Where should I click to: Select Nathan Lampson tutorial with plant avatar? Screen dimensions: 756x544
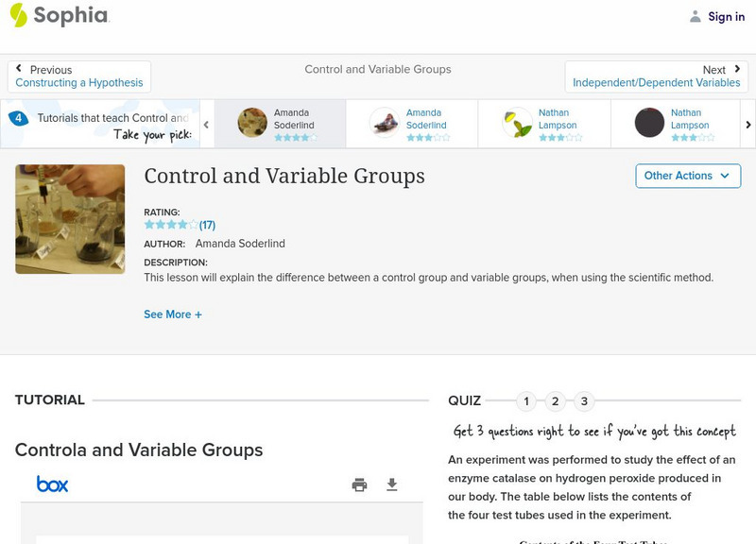pyautogui.click(x=544, y=124)
